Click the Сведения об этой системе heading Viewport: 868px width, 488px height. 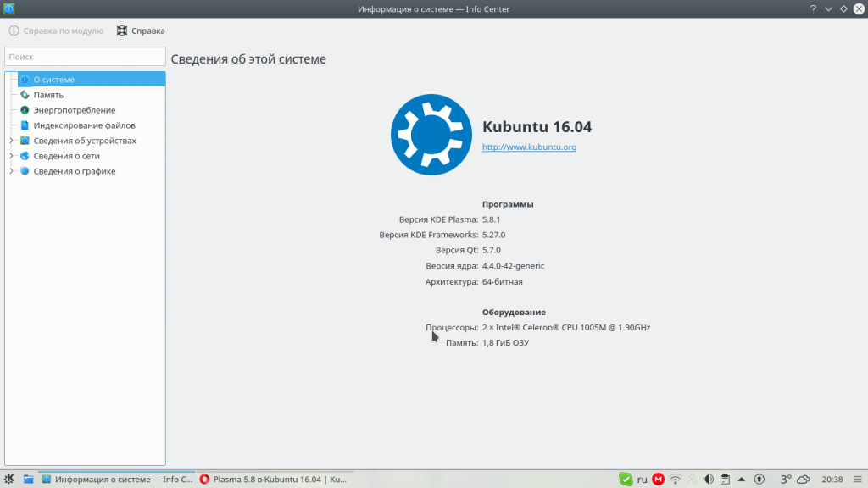(x=248, y=59)
